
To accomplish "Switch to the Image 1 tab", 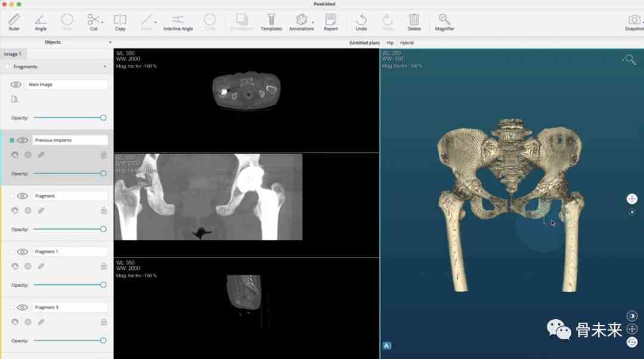I will 13,54.
